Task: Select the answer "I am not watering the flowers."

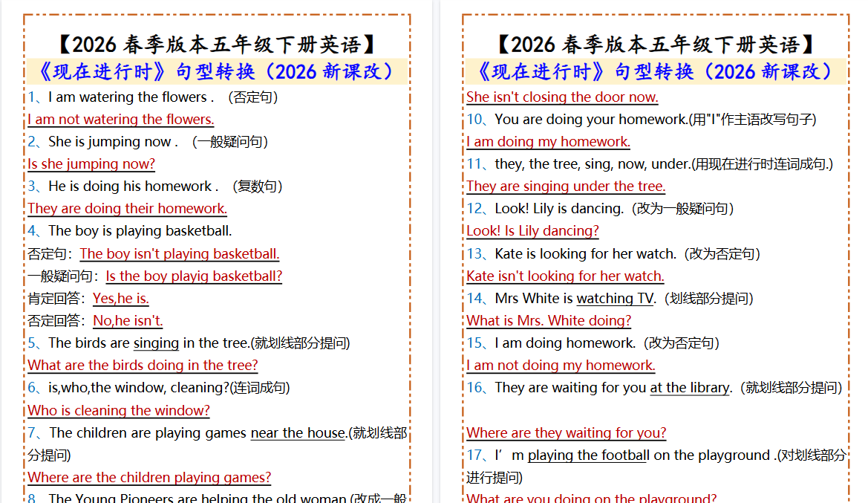Action: 120,119
